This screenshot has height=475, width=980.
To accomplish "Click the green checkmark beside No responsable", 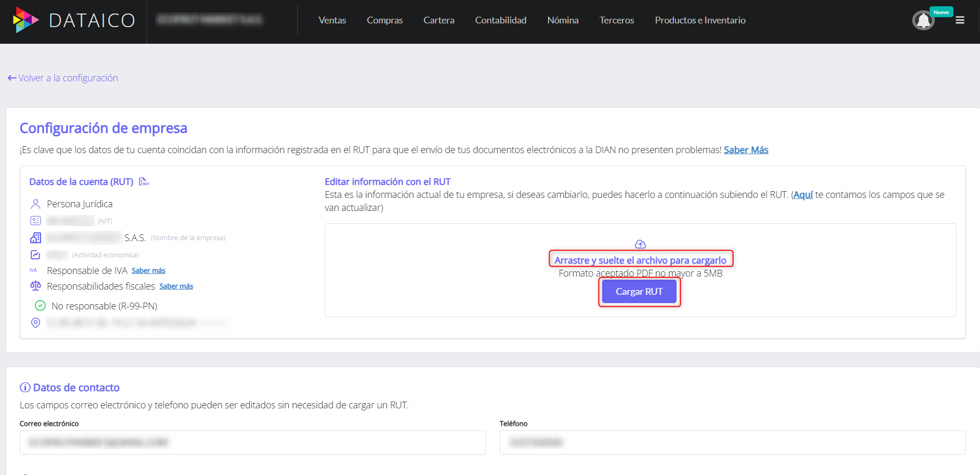I will [40, 306].
